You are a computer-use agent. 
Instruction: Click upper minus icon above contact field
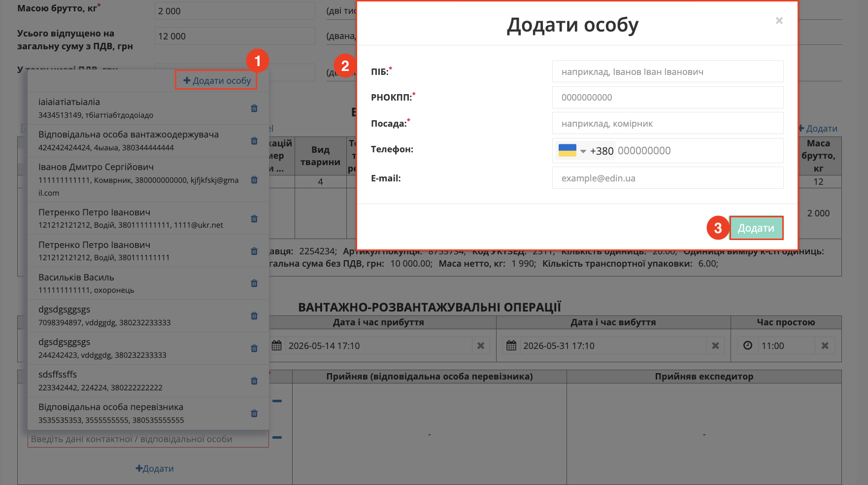[277, 401]
